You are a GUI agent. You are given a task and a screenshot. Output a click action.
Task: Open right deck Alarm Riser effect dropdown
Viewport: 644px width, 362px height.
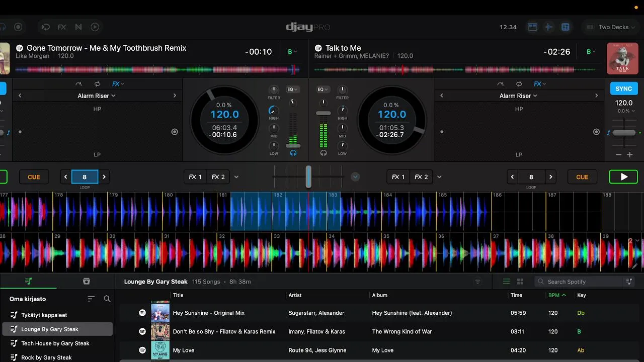click(x=518, y=96)
